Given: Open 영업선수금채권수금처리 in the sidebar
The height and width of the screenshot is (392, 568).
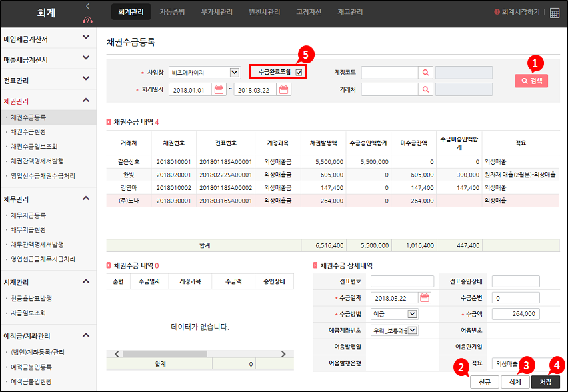Looking at the screenshot, I should 43,176.
